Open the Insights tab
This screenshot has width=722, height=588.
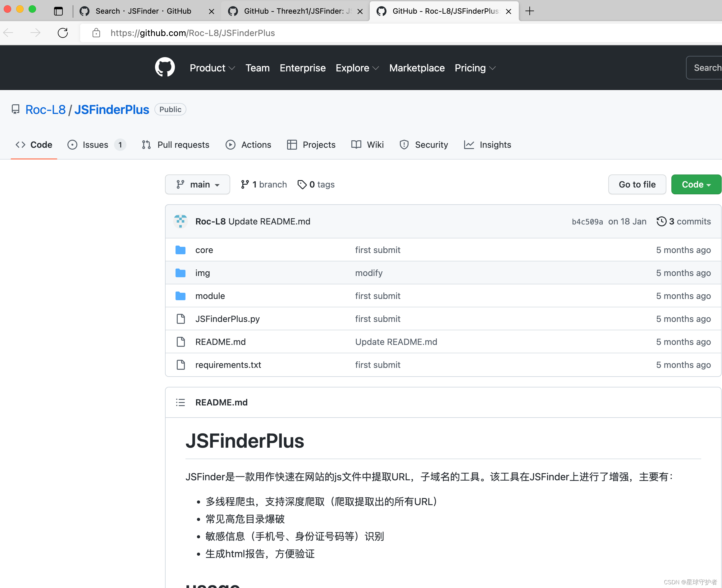[487, 145]
